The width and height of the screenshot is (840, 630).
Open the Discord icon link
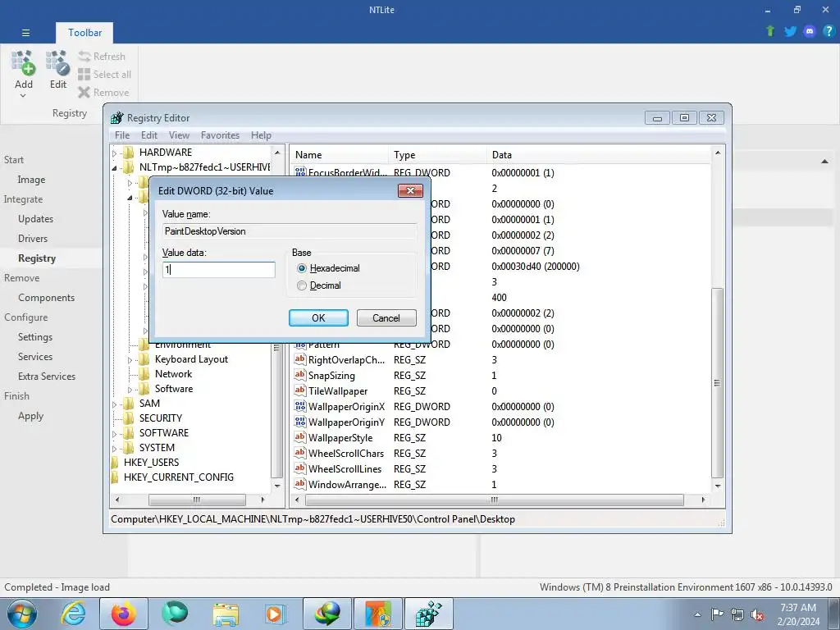click(810, 31)
